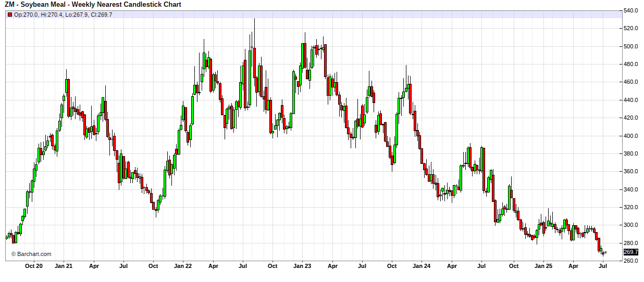
Task: Click the 360.0 price axis label
Action: [x=631, y=171]
